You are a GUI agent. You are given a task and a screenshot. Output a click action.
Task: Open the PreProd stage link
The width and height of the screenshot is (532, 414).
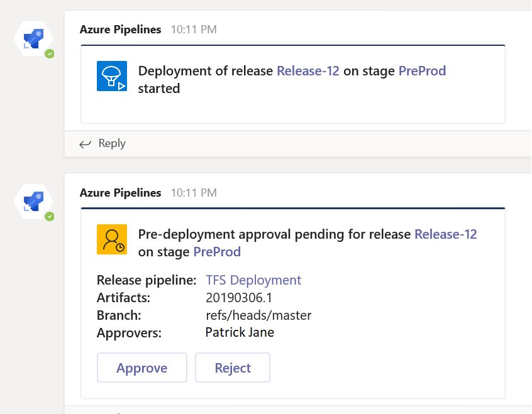(422, 70)
